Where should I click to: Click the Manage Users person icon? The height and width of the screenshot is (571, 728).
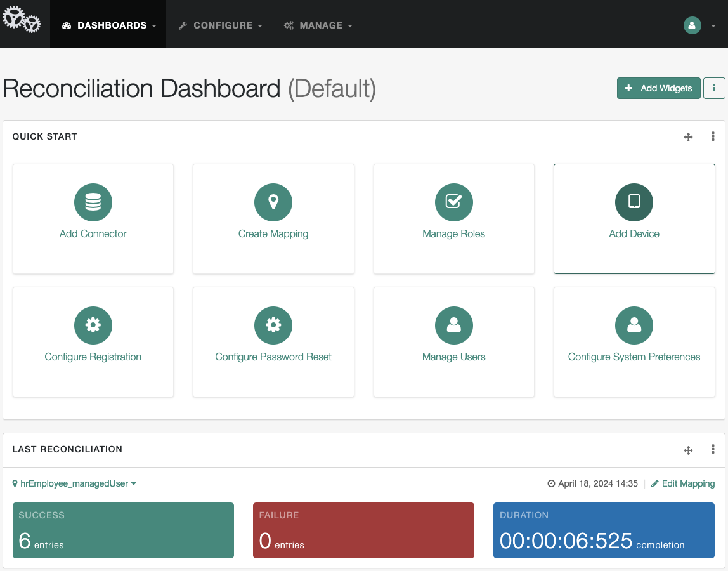tap(453, 325)
